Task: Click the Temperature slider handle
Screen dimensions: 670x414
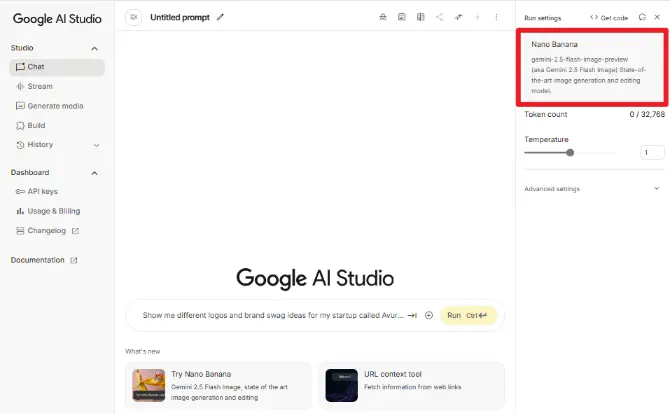Action: (x=570, y=153)
